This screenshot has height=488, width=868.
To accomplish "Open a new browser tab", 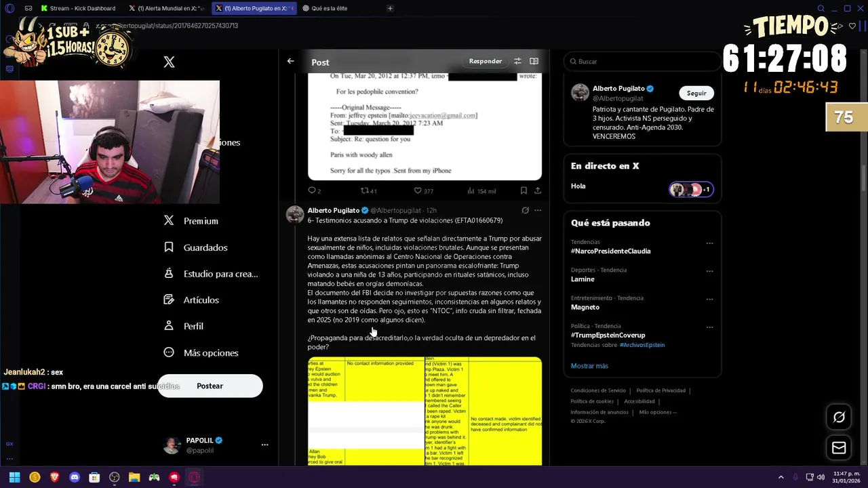I will pyautogui.click(x=390, y=8).
